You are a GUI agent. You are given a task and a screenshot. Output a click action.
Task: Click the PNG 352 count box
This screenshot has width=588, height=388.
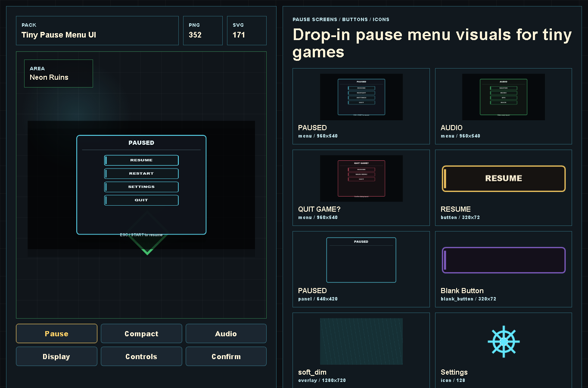(x=203, y=31)
